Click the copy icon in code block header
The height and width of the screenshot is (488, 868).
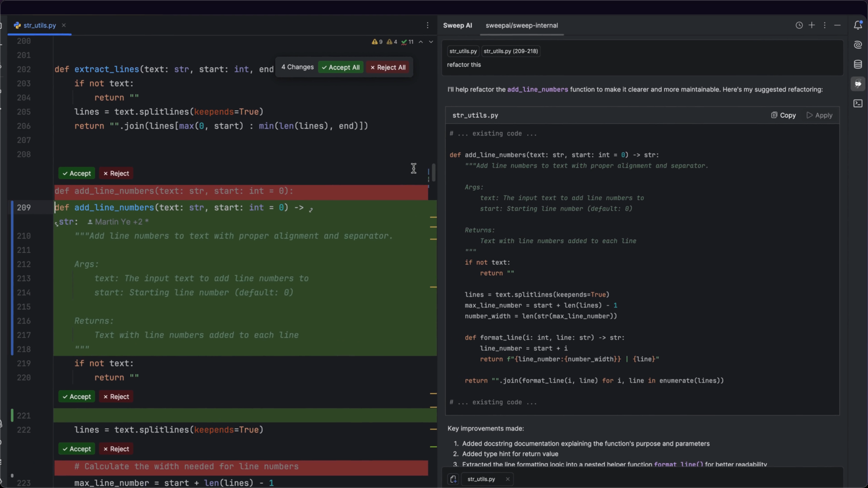point(774,115)
